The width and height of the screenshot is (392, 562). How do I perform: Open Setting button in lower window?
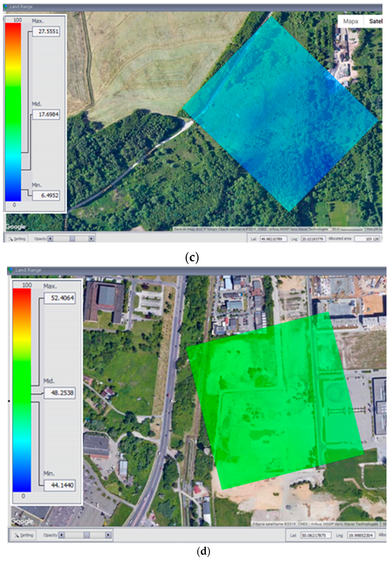pyautogui.click(x=23, y=535)
